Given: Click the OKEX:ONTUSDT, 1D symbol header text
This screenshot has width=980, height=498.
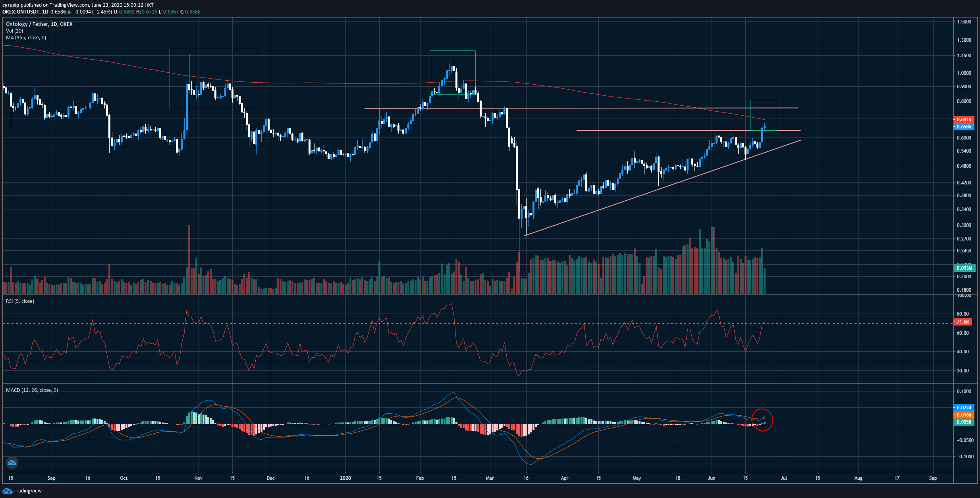Looking at the screenshot, I should pyautogui.click(x=25, y=12).
